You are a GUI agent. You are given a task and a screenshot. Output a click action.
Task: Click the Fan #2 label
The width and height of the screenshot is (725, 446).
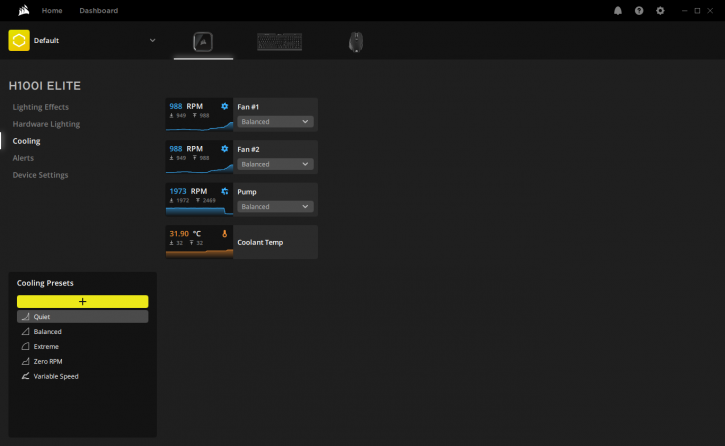248,149
